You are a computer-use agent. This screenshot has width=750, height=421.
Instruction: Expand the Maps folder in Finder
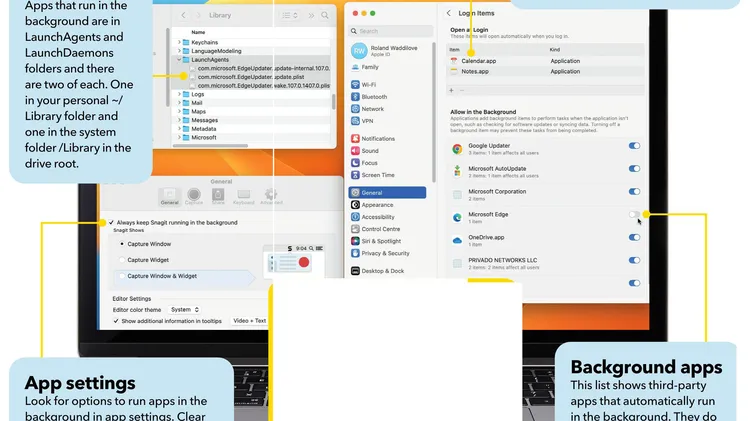click(x=179, y=111)
